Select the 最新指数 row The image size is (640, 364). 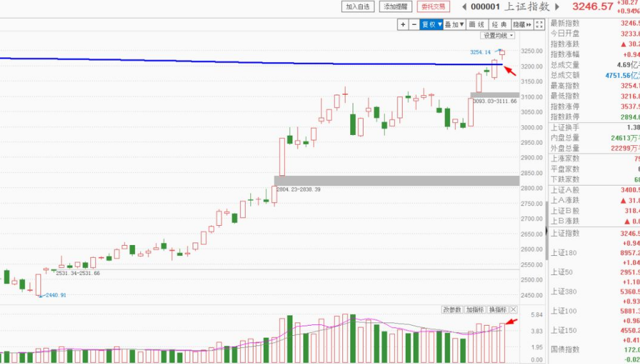tap(595, 23)
